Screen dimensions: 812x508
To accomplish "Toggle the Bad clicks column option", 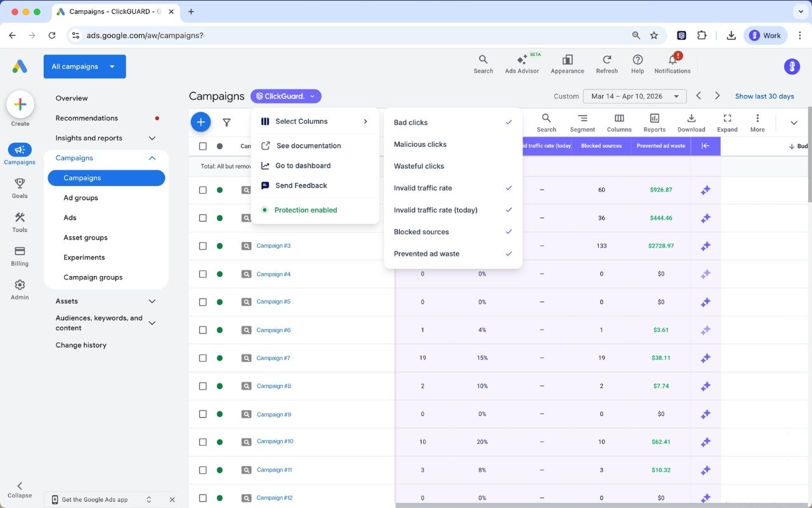I will coord(453,123).
